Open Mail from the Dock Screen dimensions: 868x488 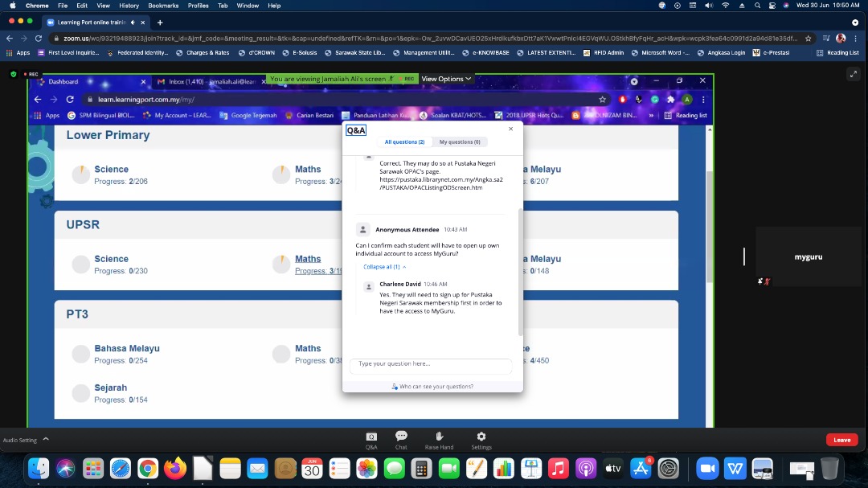click(x=257, y=469)
